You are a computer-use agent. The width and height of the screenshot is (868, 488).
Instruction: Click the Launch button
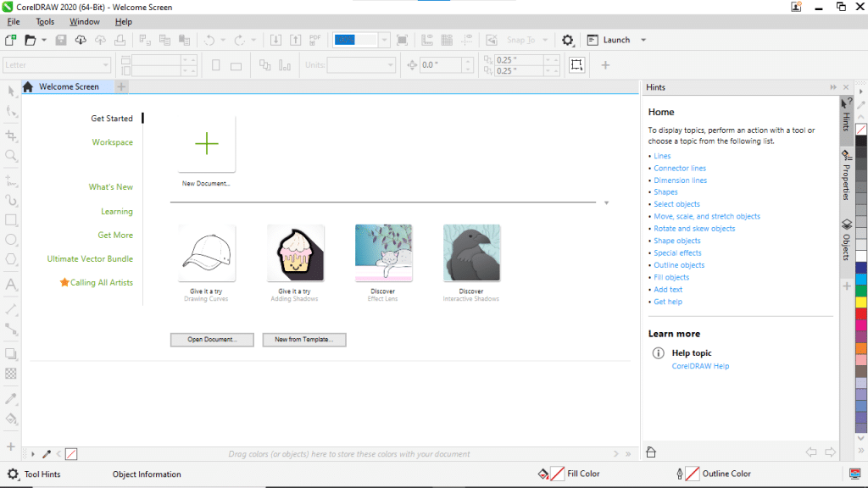609,40
